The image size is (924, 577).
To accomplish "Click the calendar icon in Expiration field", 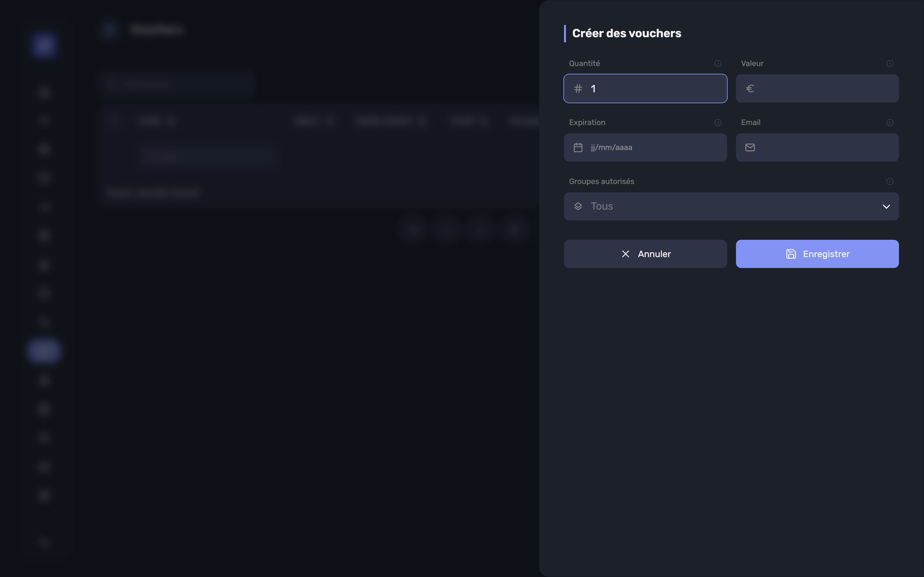I will tap(578, 147).
